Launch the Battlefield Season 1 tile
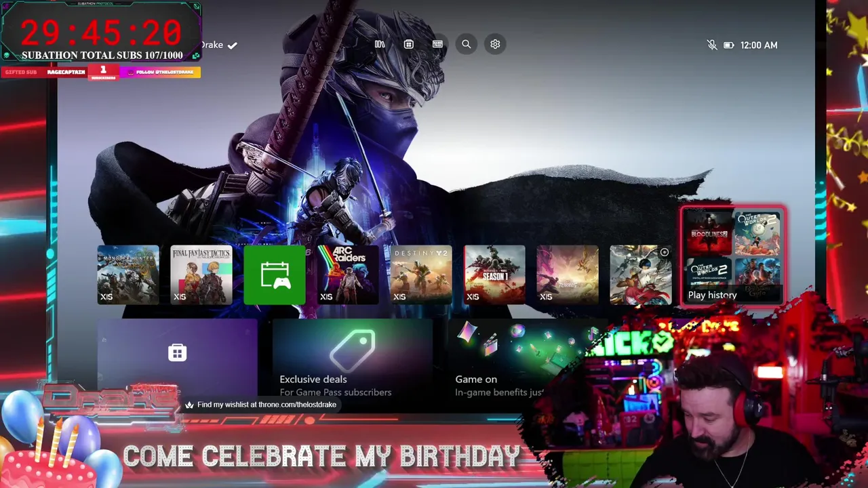 click(x=494, y=275)
